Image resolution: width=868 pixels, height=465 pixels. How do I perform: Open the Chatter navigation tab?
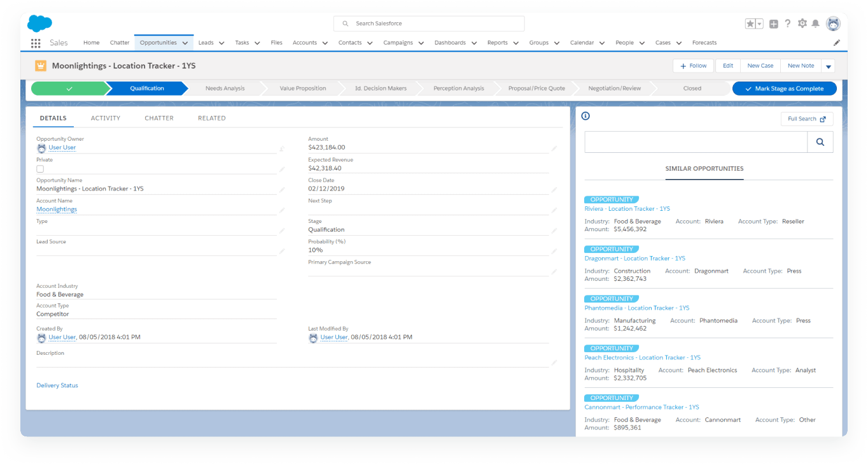(120, 43)
